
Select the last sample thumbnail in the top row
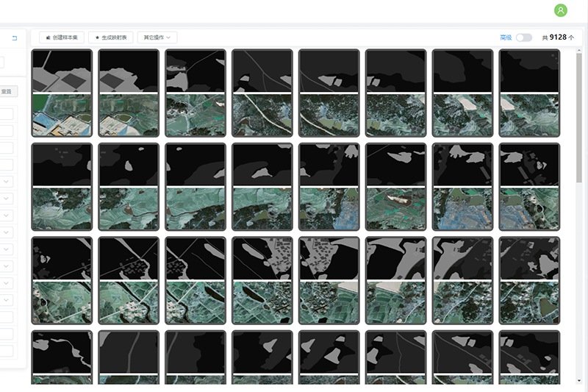point(529,93)
